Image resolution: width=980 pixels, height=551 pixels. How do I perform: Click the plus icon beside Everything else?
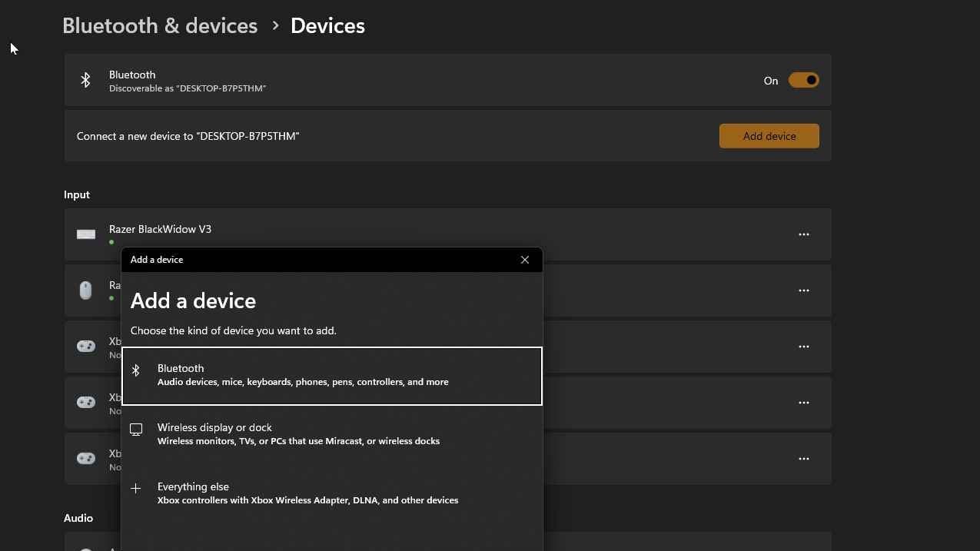[x=136, y=489]
